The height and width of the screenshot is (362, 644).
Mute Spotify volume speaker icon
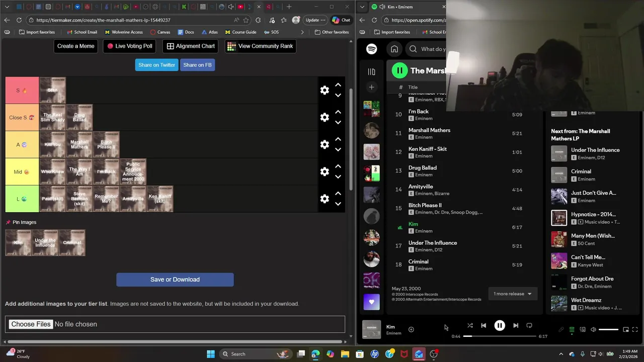point(593,330)
